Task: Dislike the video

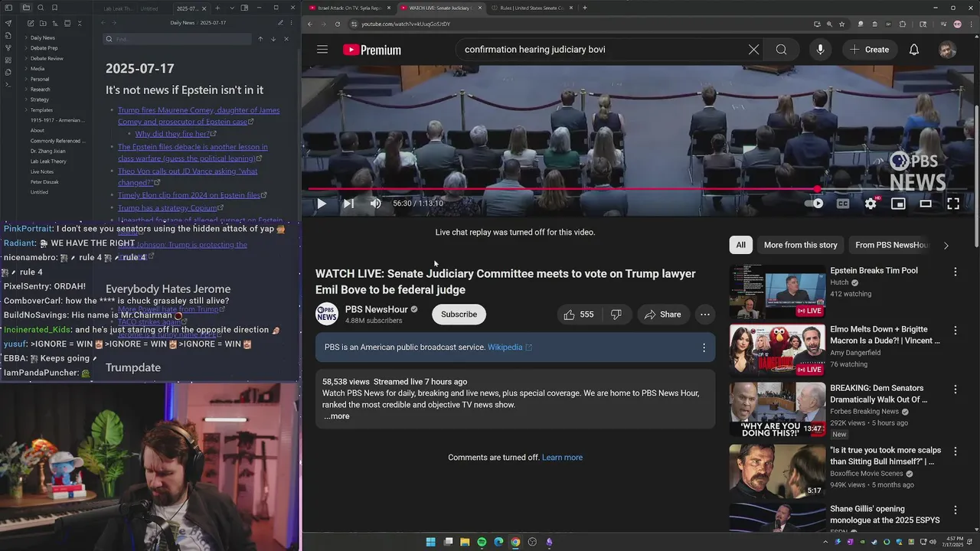Action: 616,315
